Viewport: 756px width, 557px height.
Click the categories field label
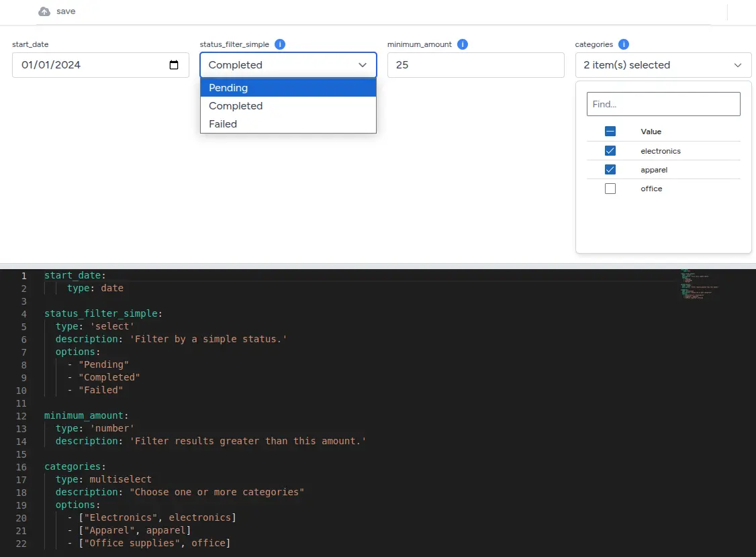pyautogui.click(x=594, y=44)
